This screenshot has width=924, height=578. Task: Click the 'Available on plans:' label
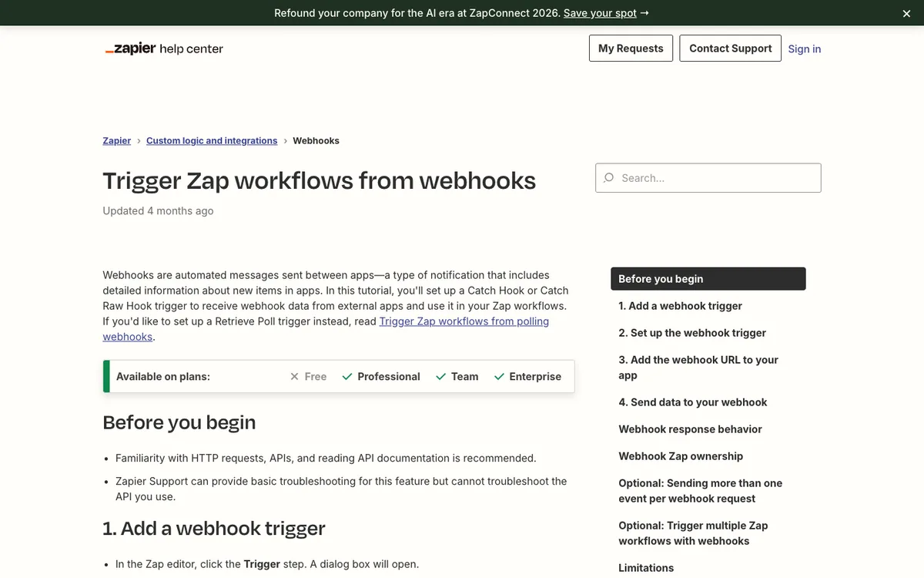pos(163,377)
